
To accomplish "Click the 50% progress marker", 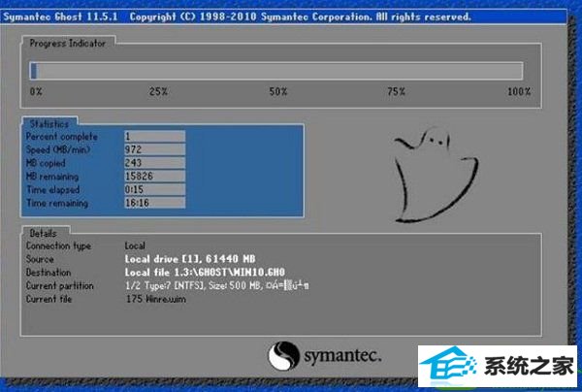I will (x=278, y=91).
